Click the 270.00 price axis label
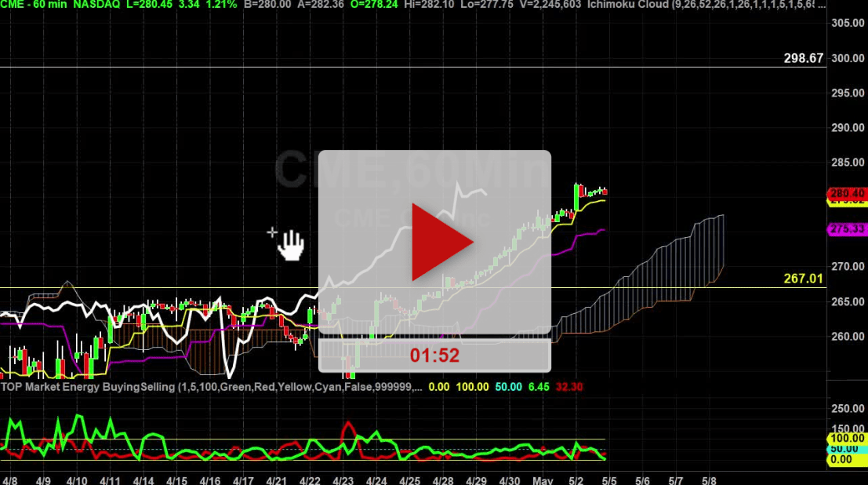Screen dimensions: 868x485 (848, 267)
